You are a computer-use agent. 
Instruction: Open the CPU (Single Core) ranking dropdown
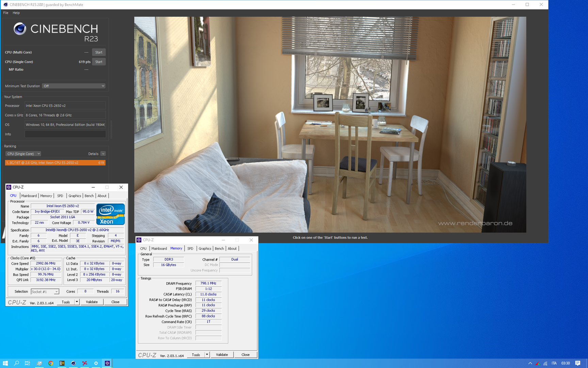23,154
